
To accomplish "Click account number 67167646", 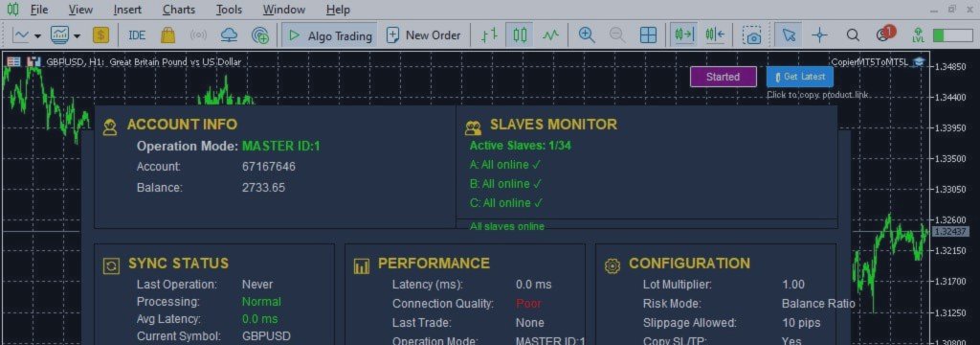I will tap(269, 167).
